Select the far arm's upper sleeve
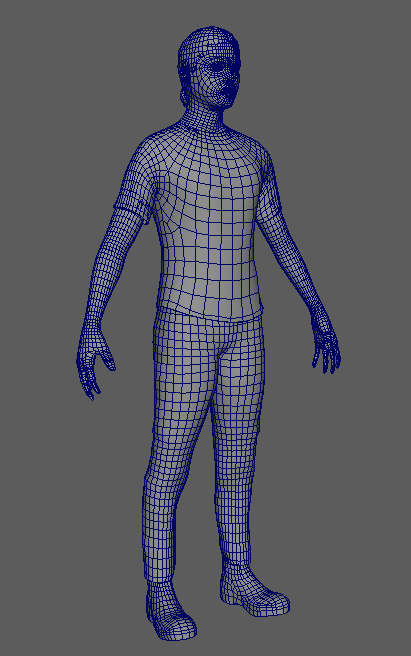 point(268,184)
